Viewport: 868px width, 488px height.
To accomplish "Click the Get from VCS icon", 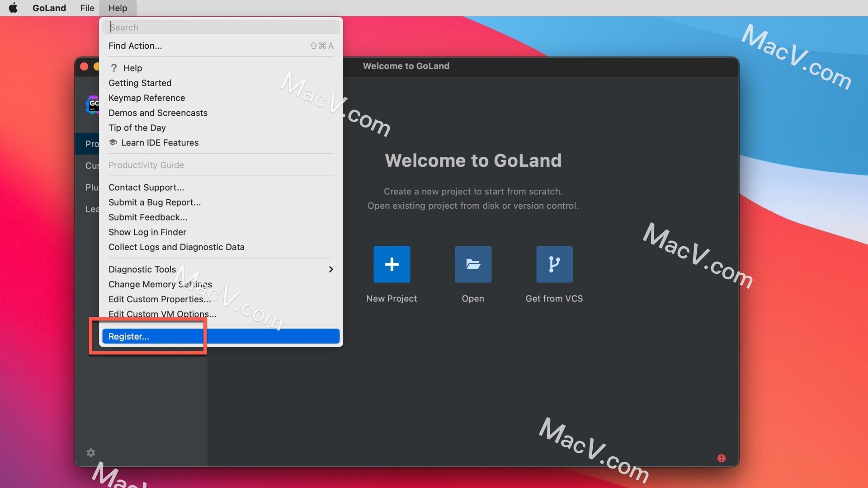I will click(554, 264).
